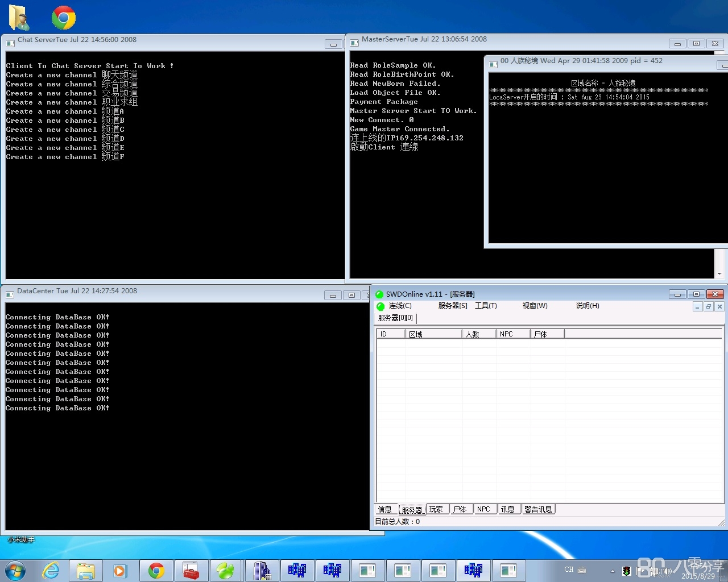Open the Windows Start menu orb

click(x=15, y=570)
